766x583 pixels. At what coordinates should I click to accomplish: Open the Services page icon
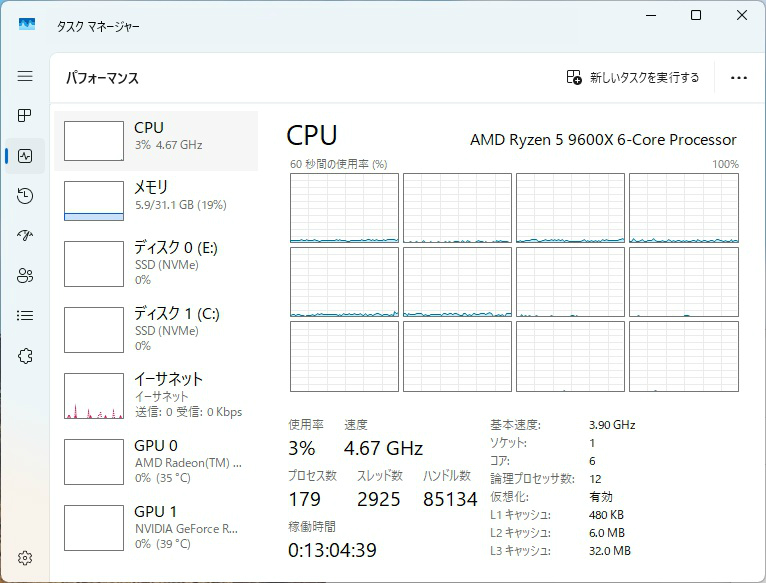(x=25, y=356)
